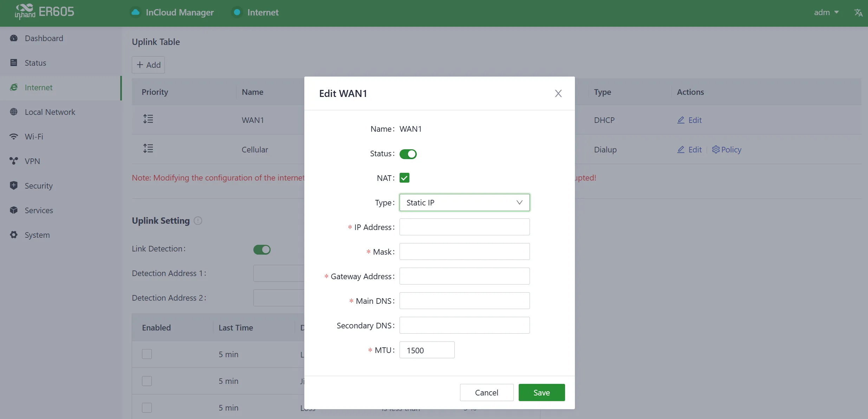Click the Add uplink button
This screenshot has height=419, width=868.
(x=148, y=65)
